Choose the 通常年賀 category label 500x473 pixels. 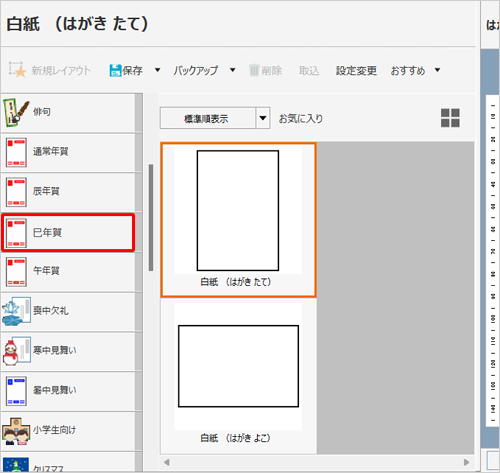(51, 151)
